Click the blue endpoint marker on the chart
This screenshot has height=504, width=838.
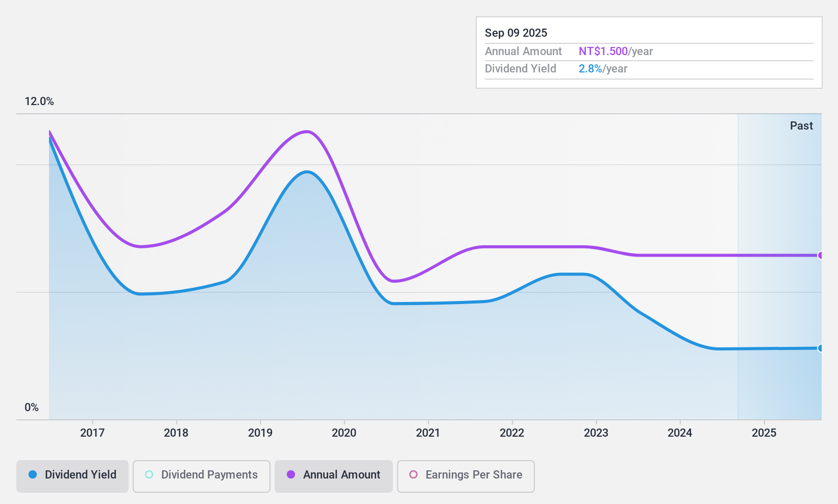coord(820,348)
